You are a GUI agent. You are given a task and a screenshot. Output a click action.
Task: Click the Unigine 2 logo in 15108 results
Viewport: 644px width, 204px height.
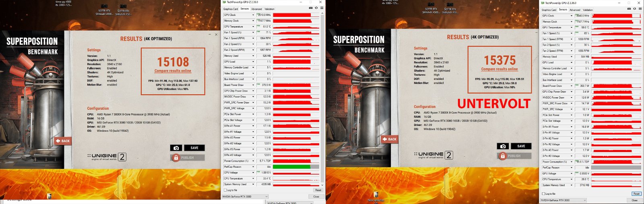[107, 157]
